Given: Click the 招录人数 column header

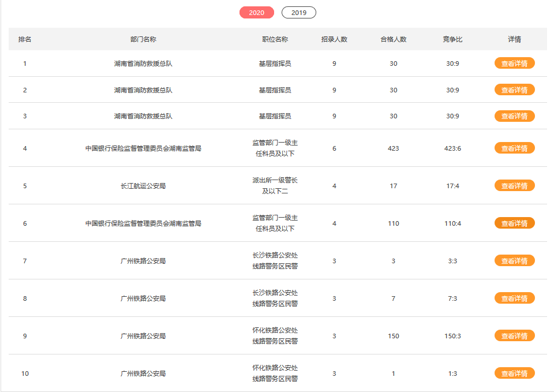Looking at the screenshot, I should tap(334, 39).
